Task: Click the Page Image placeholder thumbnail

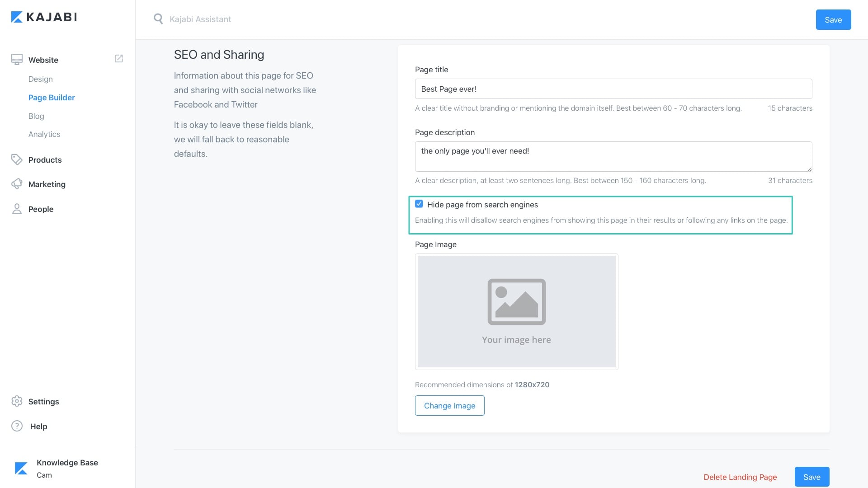Action: [516, 312]
